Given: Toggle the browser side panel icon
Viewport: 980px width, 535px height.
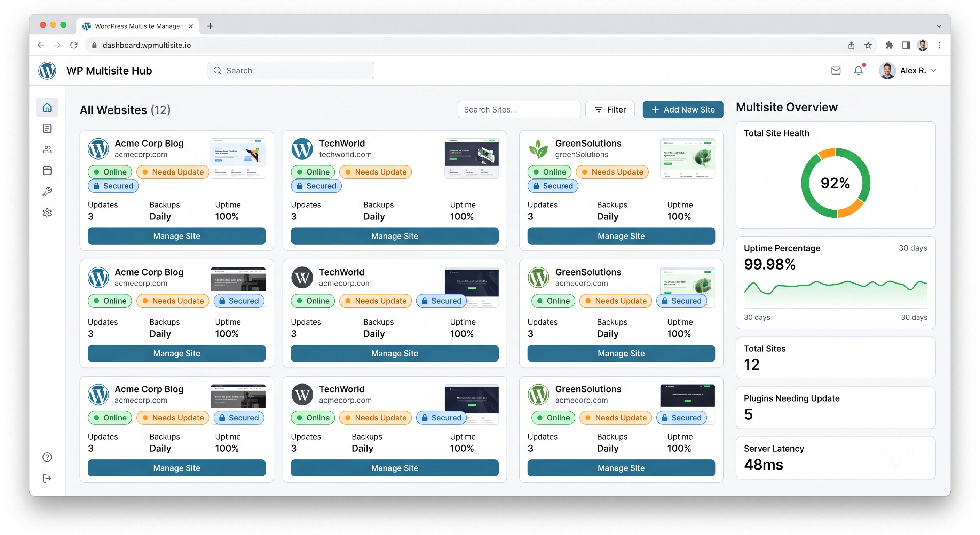Looking at the screenshot, I should click(x=906, y=45).
